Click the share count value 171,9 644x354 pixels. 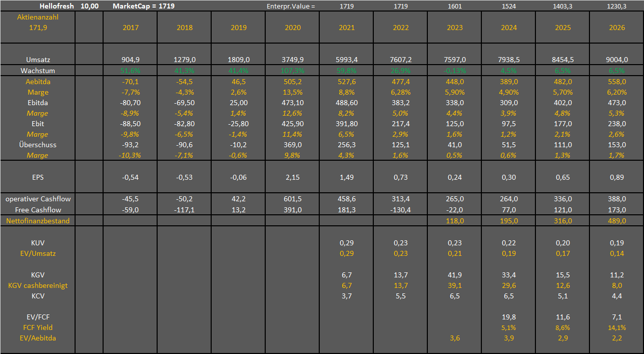pyautogui.click(x=38, y=28)
